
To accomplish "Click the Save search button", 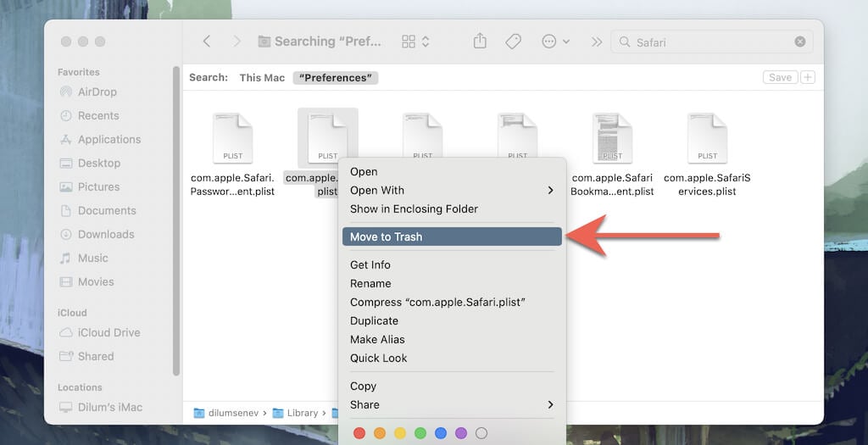I will tap(779, 77).
